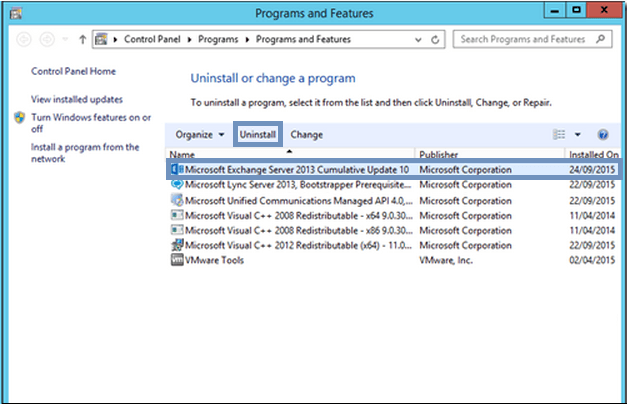627x404 pixels.
Task: Click the Change toolbar button
Action: (x=307, y=134)
